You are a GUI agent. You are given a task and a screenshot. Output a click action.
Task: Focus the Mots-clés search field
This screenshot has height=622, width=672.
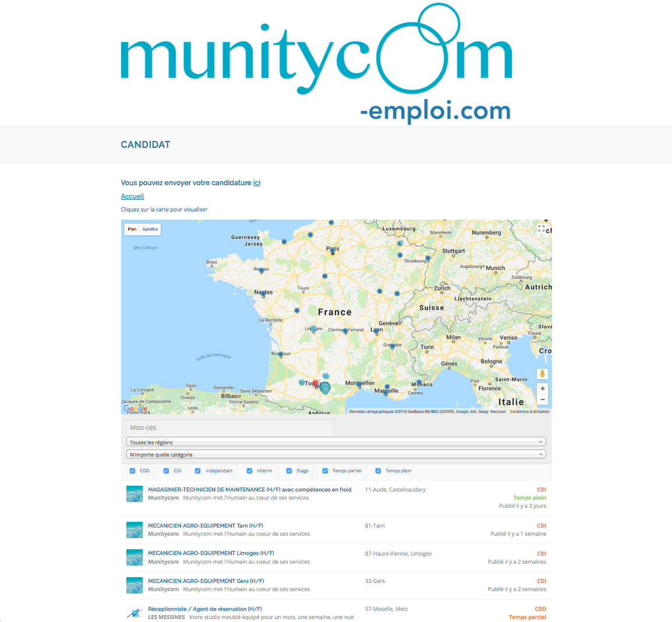[229, 428]
